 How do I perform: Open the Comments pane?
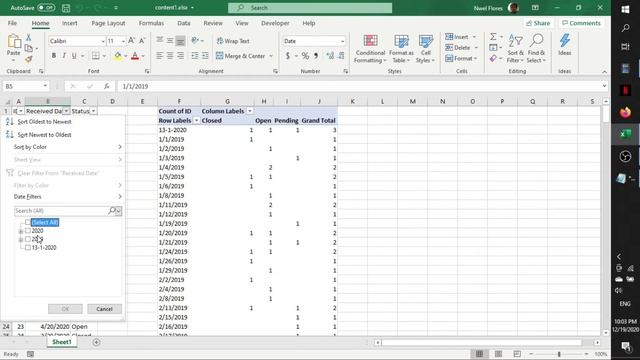(x=581, y=23)
